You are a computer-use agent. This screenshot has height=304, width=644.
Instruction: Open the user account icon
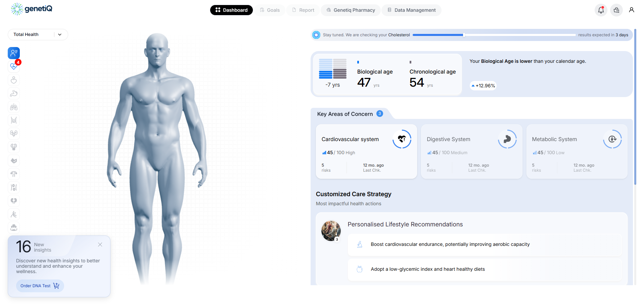tap(631, 10)
